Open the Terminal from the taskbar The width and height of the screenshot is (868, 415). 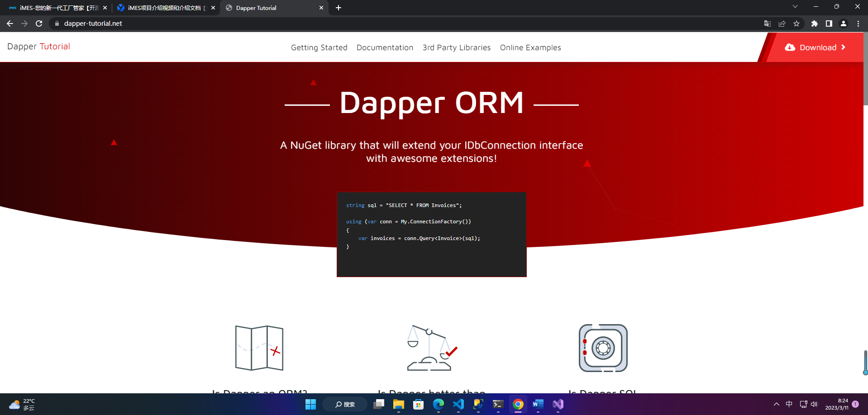(x=498, y=404)
